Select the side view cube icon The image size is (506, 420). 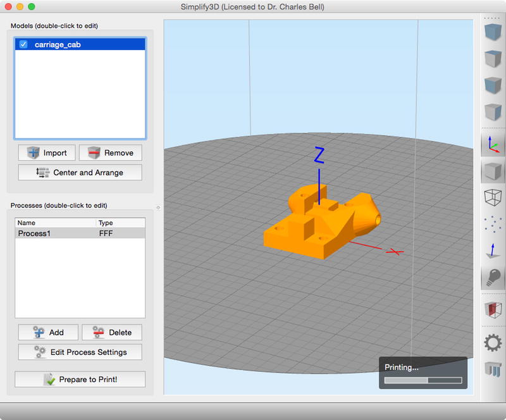click(x=493, y=112)
